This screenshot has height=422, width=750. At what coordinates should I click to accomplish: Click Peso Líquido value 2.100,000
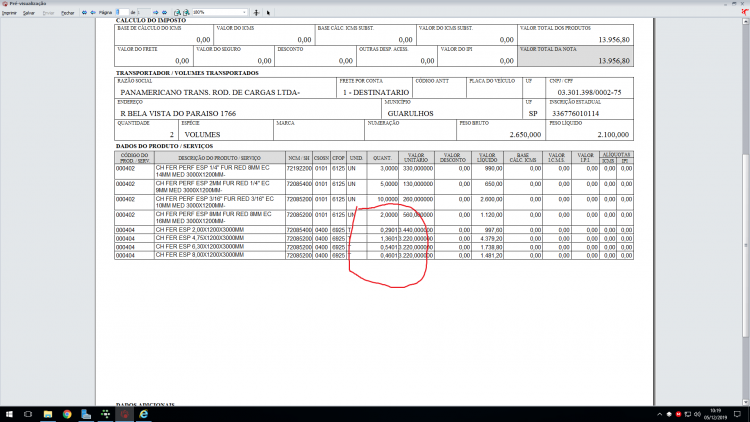click(613, 134)
